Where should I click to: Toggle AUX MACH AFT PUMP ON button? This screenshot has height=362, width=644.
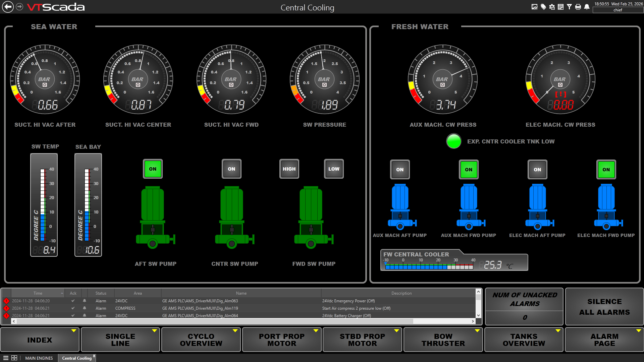pyautogui.click(x=400, y=170)
